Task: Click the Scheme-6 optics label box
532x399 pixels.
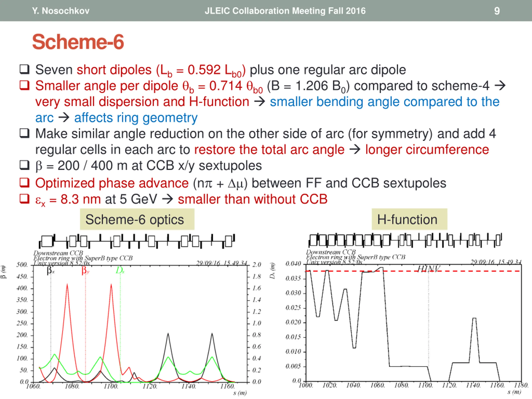Action: [x=137, y=219]
